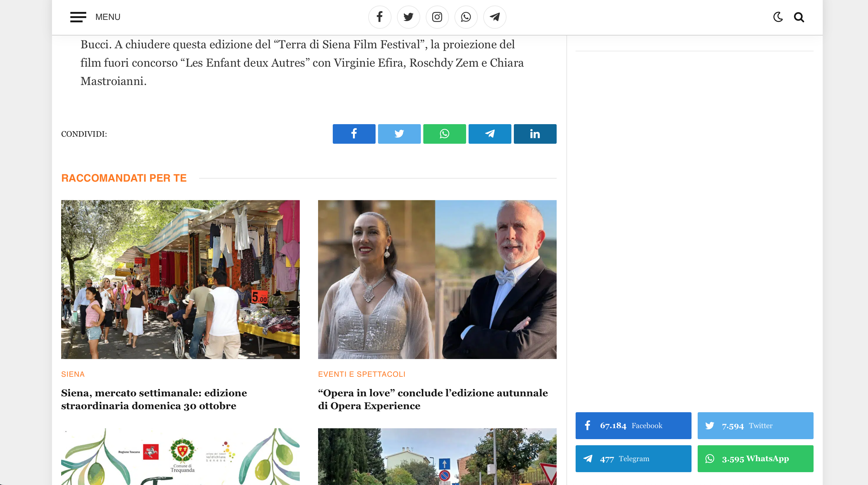Follow Facebook 67.184 sidebar button
The image size is (868, 485).
[x=633, y=425]
